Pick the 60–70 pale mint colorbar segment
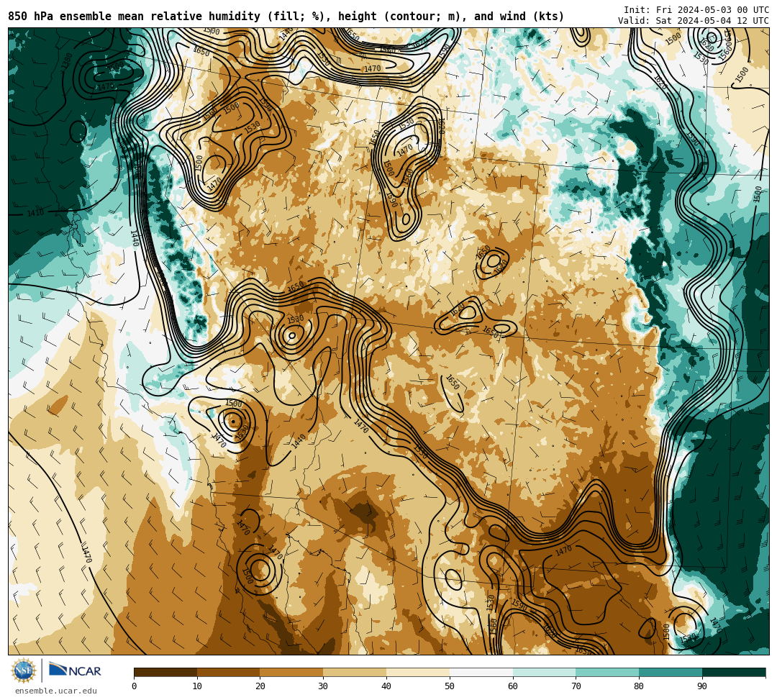777x700 pixels. pos(544,672)
